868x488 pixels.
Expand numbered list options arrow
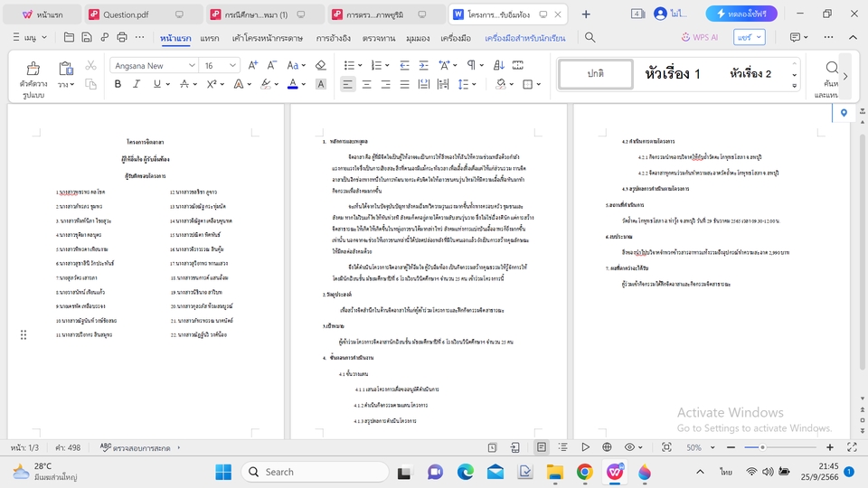[x=387, y=65]
